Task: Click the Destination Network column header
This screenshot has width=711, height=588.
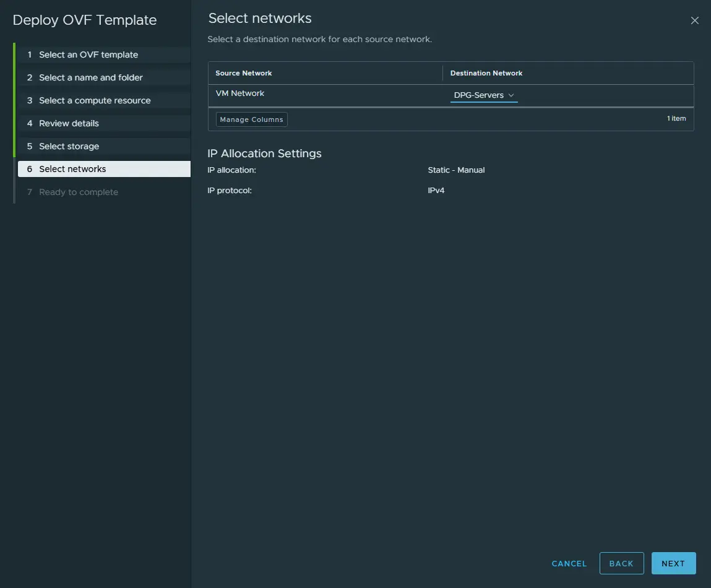Action: click(x=486, y=73)
